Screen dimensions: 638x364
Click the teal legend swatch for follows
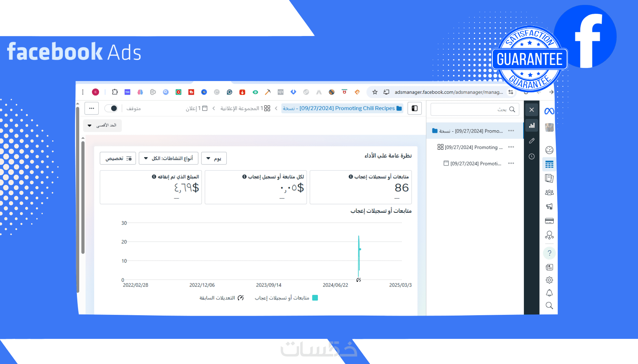tap(315, 298)
